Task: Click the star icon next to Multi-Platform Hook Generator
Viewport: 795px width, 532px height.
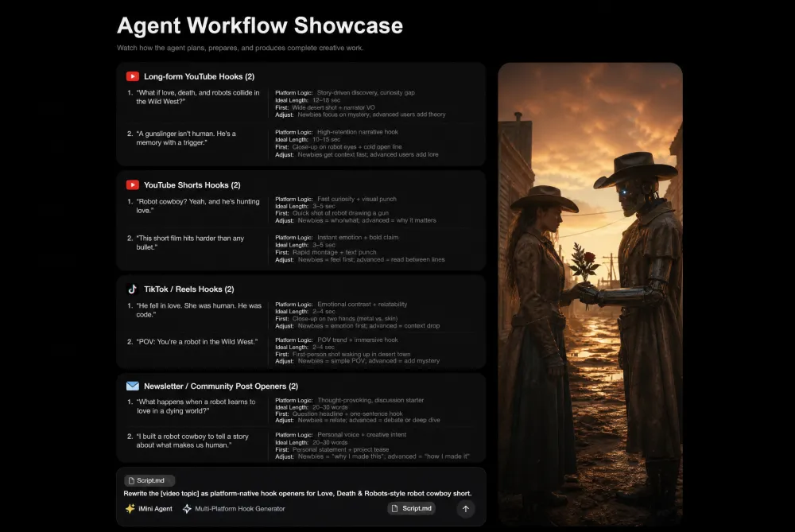Action: click(x=187, y=509)
